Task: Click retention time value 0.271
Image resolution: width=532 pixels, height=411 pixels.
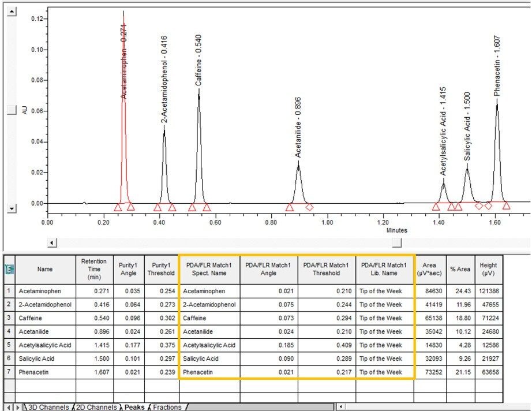Action: 102,291
